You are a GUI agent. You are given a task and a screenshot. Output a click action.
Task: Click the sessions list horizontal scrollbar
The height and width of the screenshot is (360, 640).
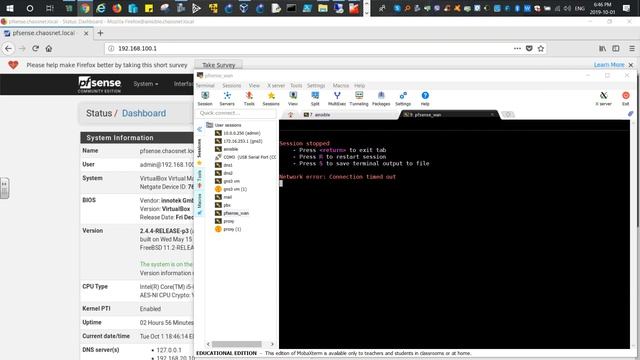click(237, 344)
